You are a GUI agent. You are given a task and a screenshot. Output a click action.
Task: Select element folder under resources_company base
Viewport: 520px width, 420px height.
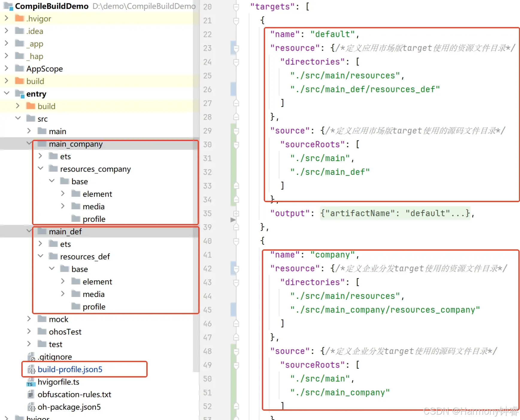pos(97,194)
